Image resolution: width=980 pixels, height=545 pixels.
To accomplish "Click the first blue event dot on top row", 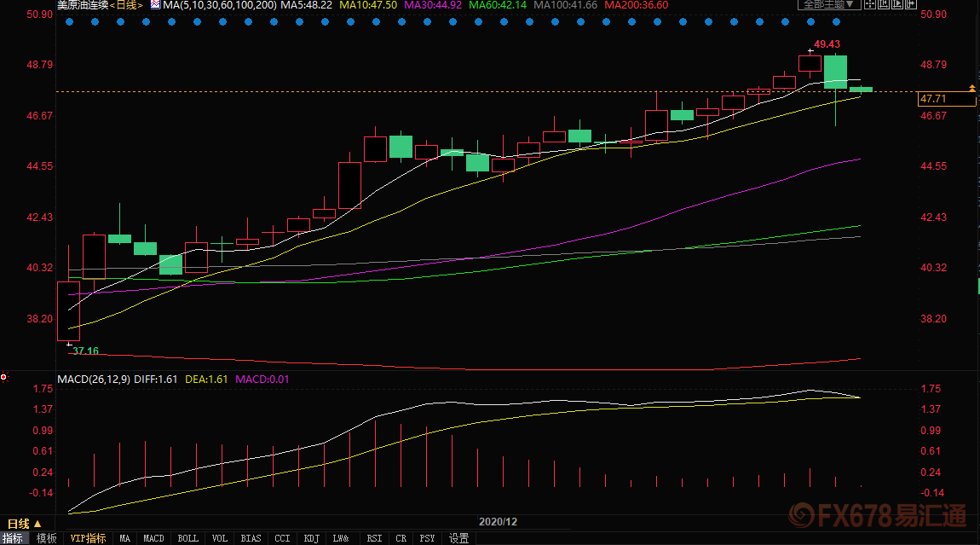I will coord(68,21).
